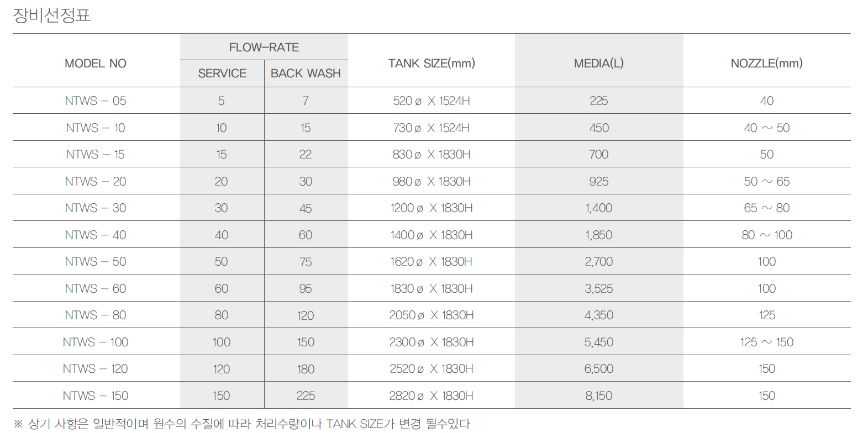Select the nozzle range 125 ~ 150
The width and height of the screenshot is (868, 433).
766,342
